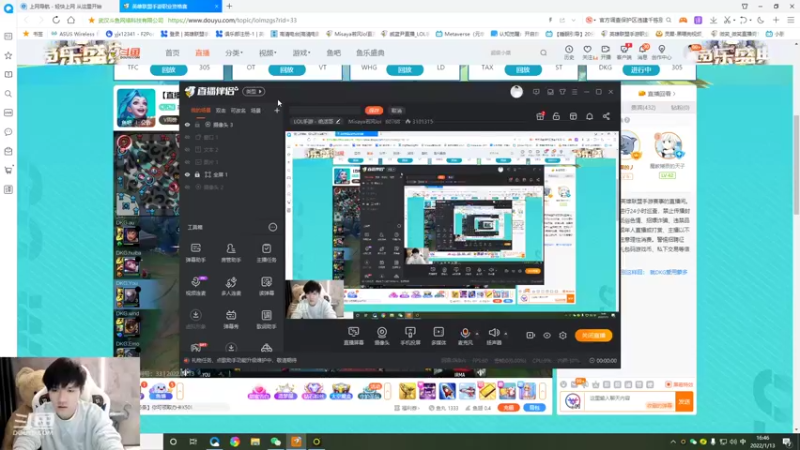Toggle visibility of 摄像头 3 source
This screenshot has height=450, width=800.
(x=187, y=124)
